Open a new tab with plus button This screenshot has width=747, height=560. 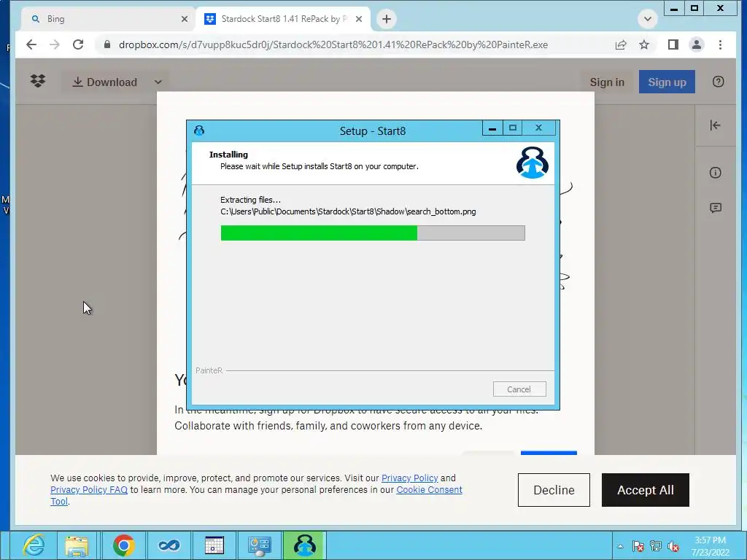pyautogui.click(x=387, y=19)
